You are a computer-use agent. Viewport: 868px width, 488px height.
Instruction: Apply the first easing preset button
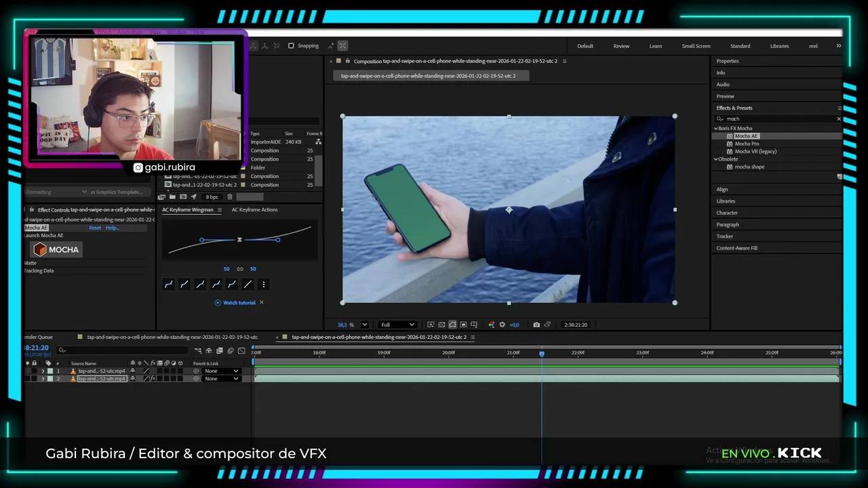tap(168, 285)
